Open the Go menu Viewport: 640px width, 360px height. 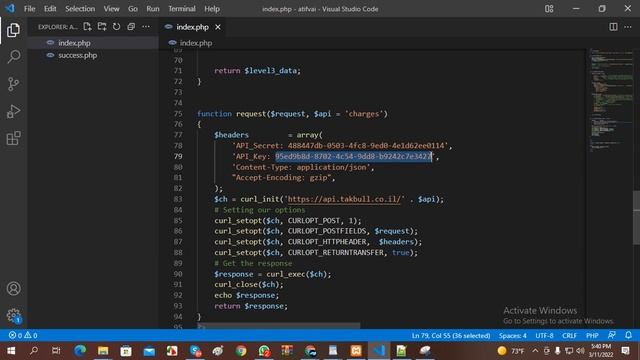click(133, 9)
